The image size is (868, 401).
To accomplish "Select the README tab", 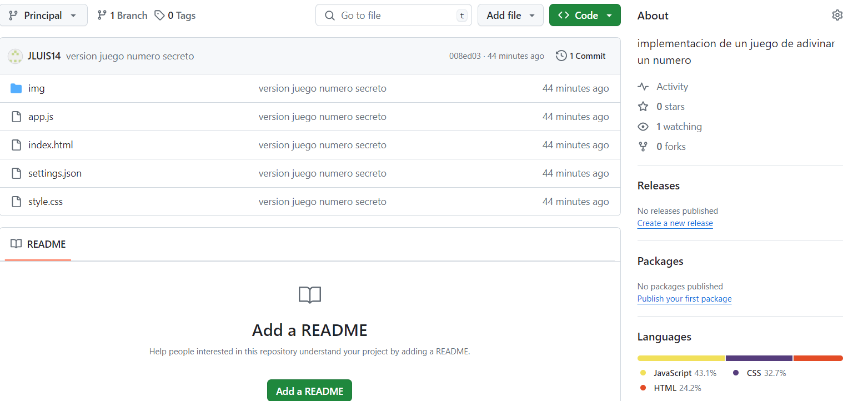I will coord(38,244).
